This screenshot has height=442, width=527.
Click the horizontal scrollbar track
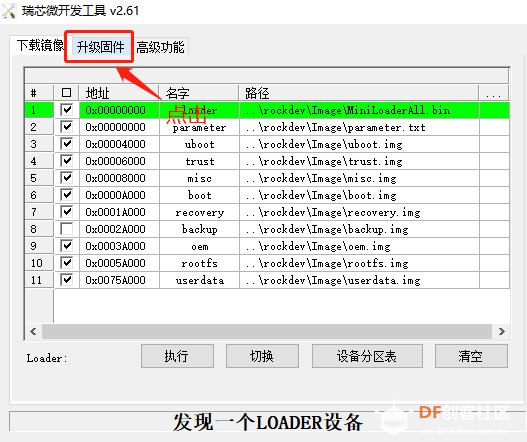tap(267, 331)
